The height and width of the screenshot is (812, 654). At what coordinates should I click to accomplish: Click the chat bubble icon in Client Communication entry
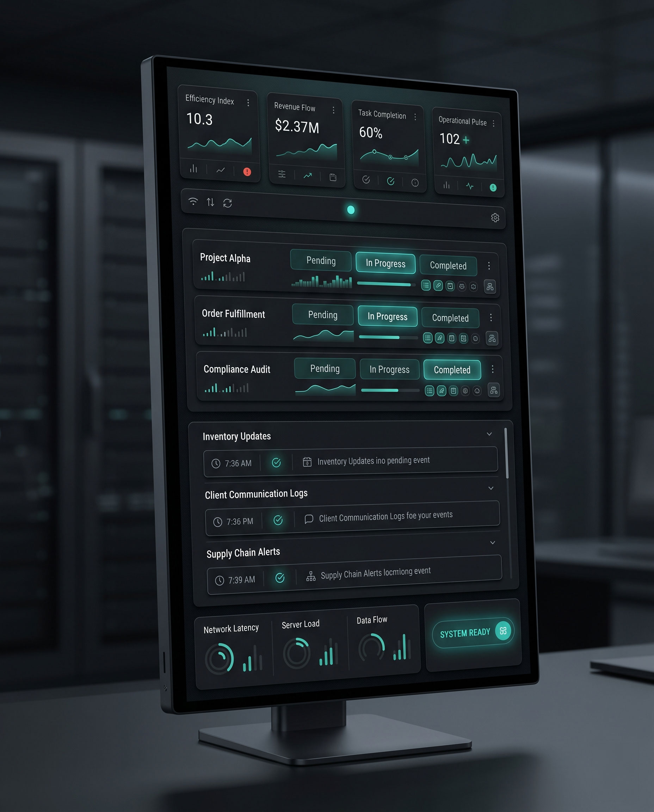309,519
